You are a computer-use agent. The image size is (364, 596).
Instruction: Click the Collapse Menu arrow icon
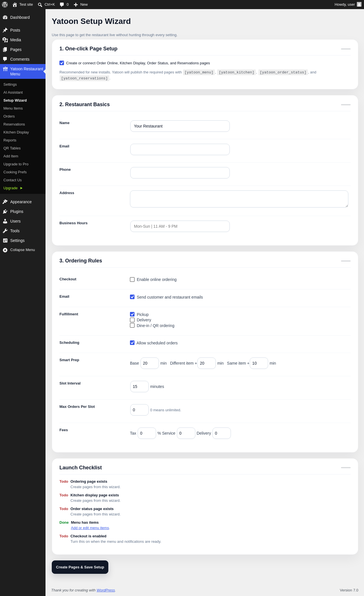point(5,250)
